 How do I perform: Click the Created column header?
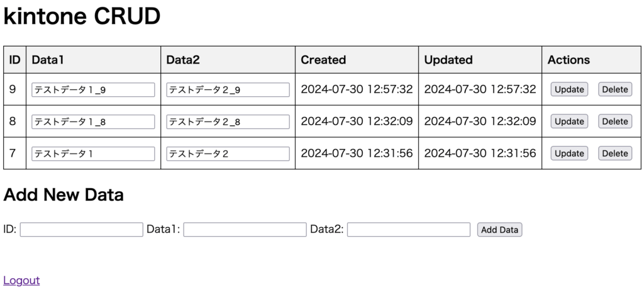pos(323,60)
